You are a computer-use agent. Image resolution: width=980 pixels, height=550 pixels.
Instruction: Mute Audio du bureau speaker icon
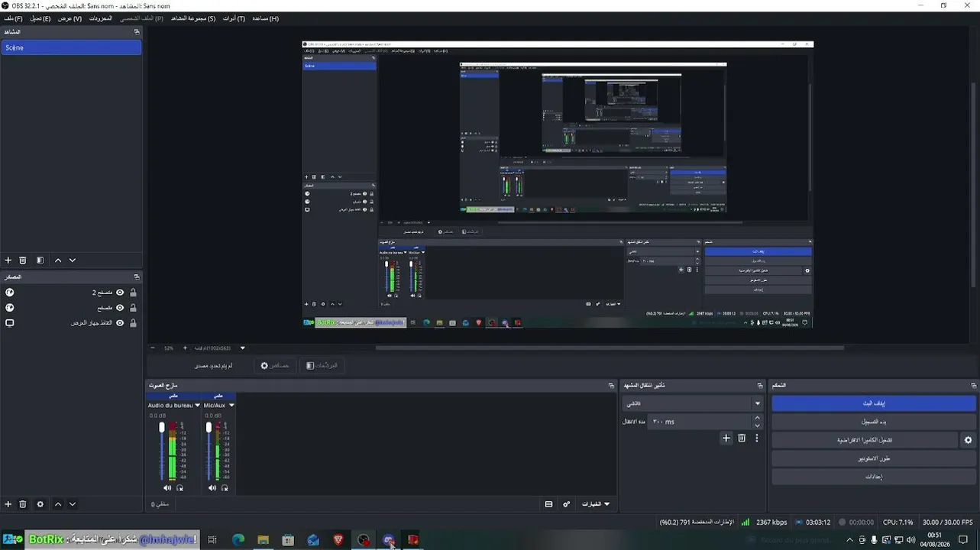167,488
